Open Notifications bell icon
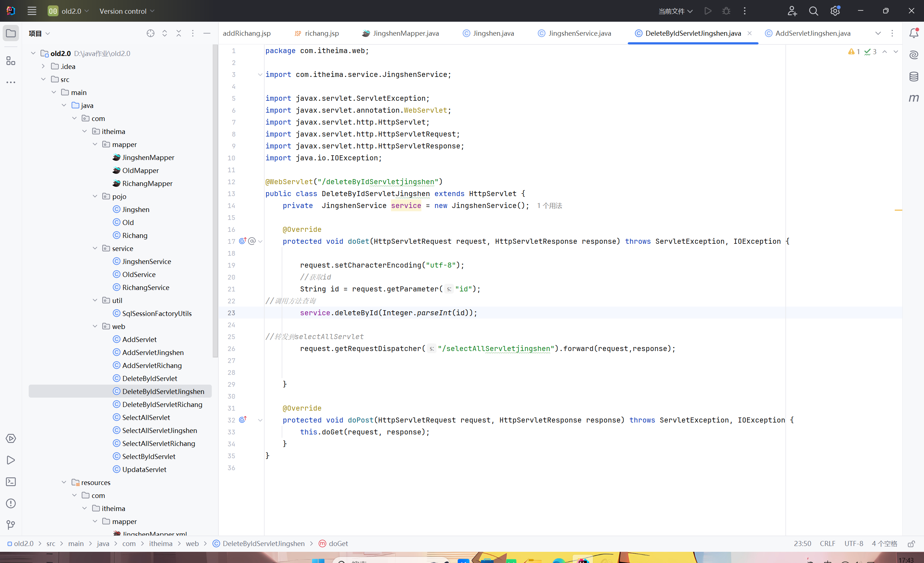Viewport: 924px width, 563px height. tap(914, 33)
